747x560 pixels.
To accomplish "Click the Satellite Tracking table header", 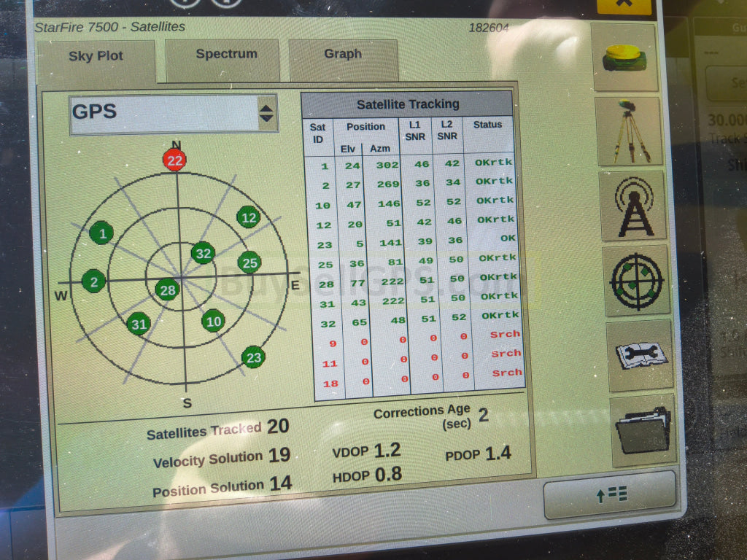I will pyautogui.click(x=407, y=104).
